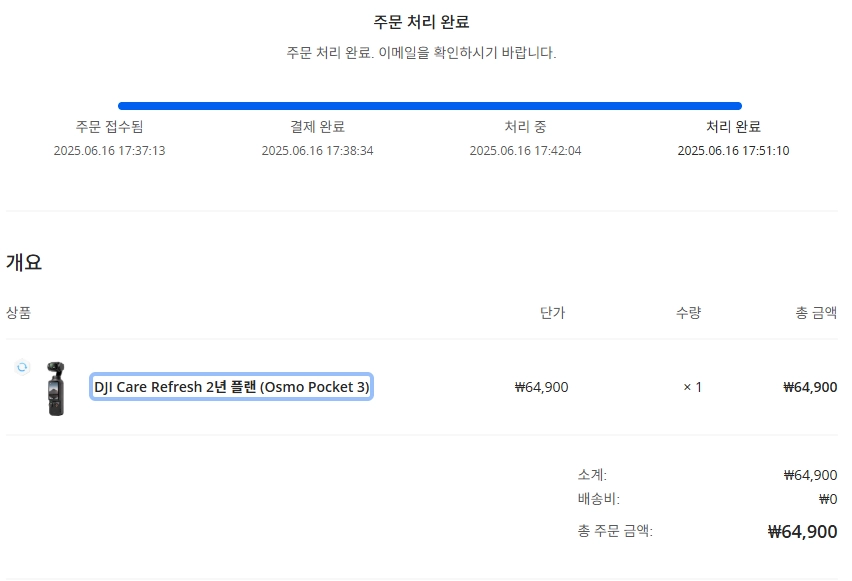Click the 총 금액 column header
Screen dimensions: 852x581
pos(816,313)
